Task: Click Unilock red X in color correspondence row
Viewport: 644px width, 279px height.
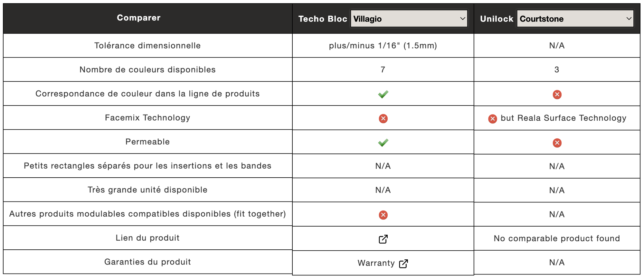Action: (557, 95)
